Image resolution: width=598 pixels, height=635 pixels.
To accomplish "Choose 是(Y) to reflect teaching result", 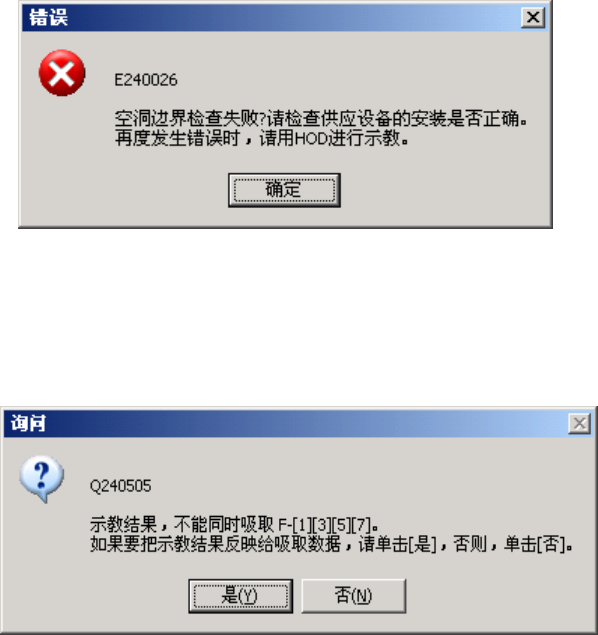I will click(x=240, y=596).
